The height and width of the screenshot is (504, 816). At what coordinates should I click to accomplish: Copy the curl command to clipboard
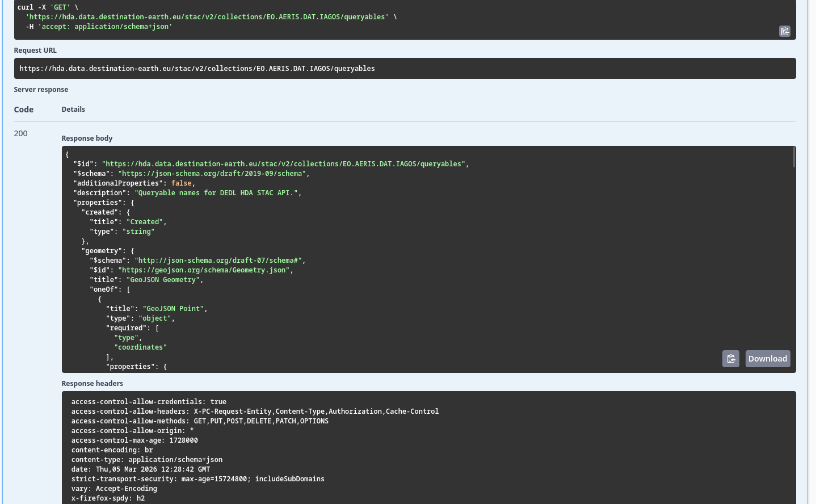click(x=785, y=31)
